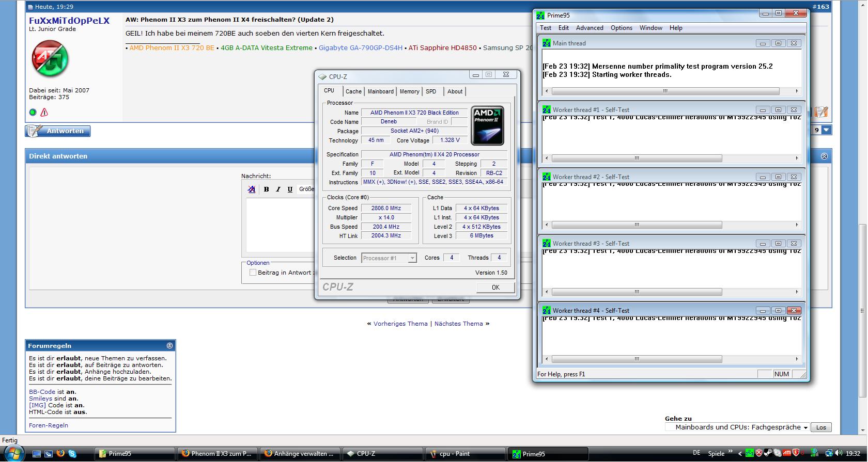Click wireless signal strength tray icon
Image resolution: width=868 pixels, height=462 pixels.
[815, 453]
